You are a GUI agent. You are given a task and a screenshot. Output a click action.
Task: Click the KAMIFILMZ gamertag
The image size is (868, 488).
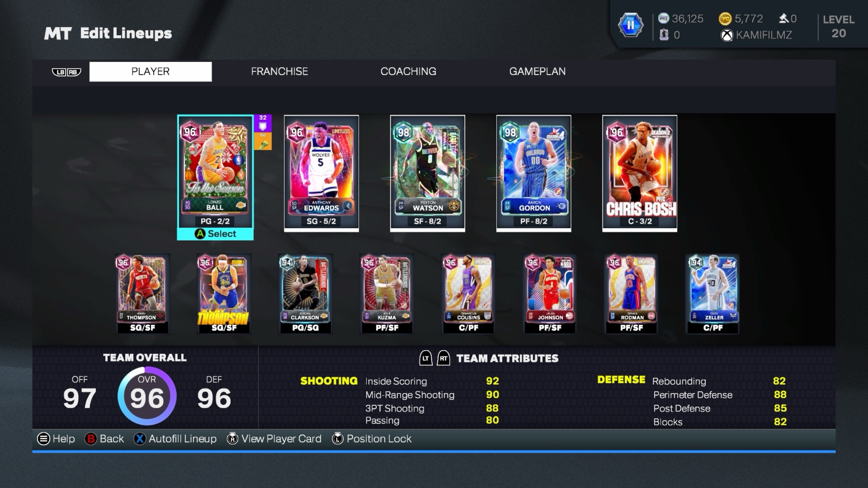pyautogui.click(x=764, y=35)
